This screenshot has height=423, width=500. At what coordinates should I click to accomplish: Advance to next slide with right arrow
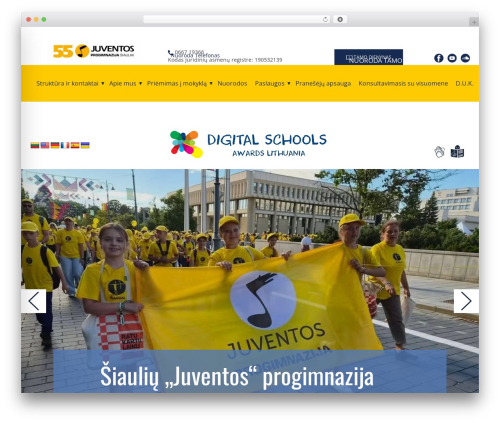pyautogui.click(x=466, y=301)
